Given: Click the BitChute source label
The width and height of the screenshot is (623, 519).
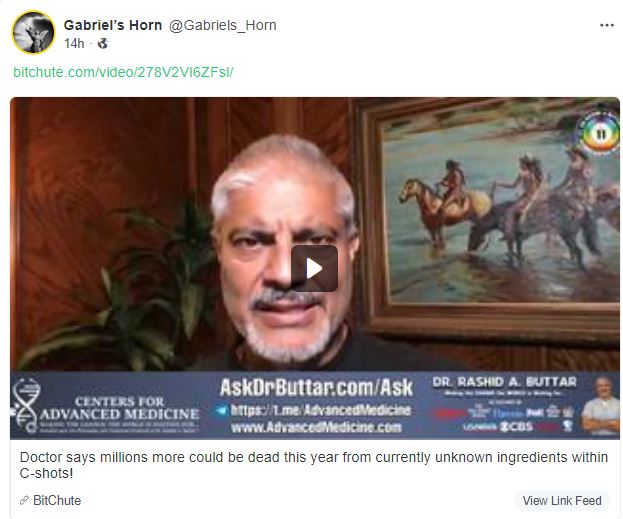Looking at the screenshot, I should point(57,500).
